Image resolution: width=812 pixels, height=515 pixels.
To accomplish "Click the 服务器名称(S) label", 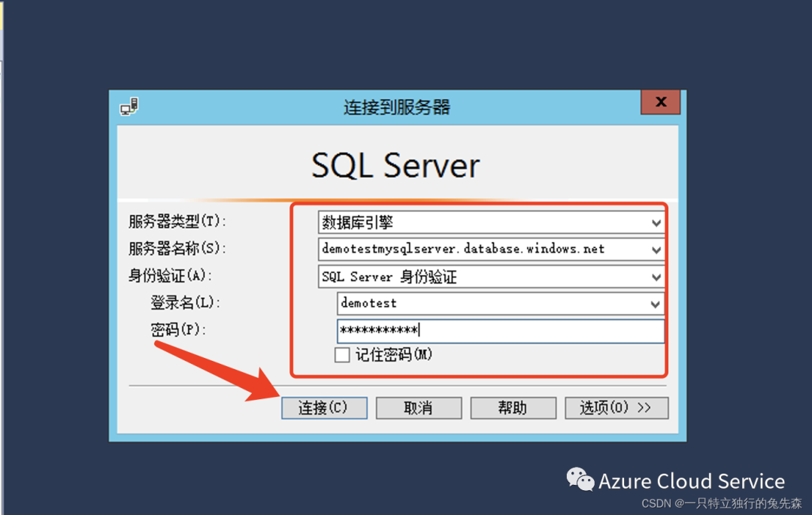I will (x=177, y=248).
